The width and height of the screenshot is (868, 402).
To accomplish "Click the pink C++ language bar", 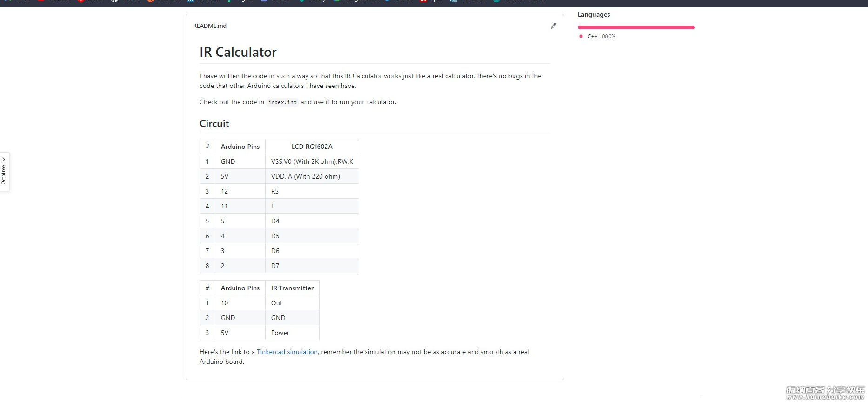I will click(x=636, y=27).
